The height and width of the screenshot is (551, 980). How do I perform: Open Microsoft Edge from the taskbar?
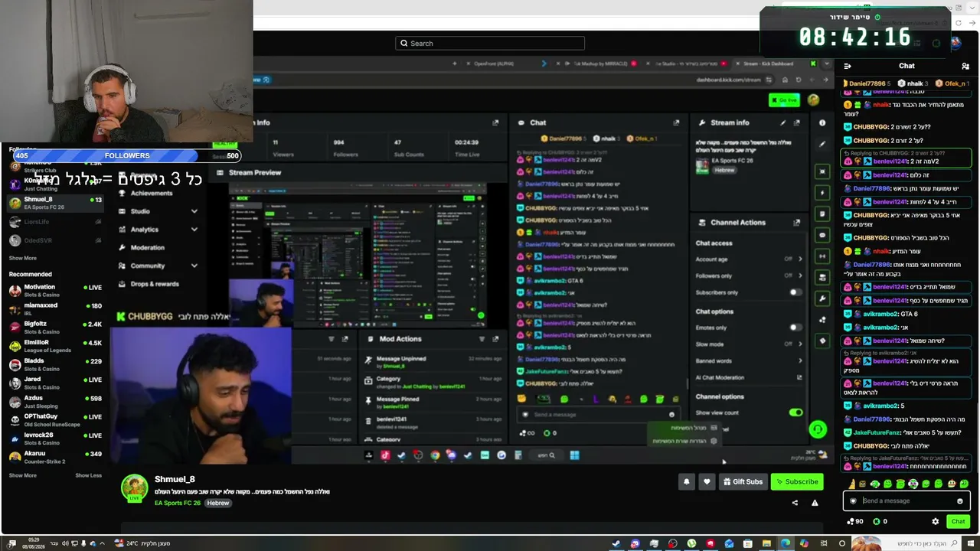(x=785, y=543)
